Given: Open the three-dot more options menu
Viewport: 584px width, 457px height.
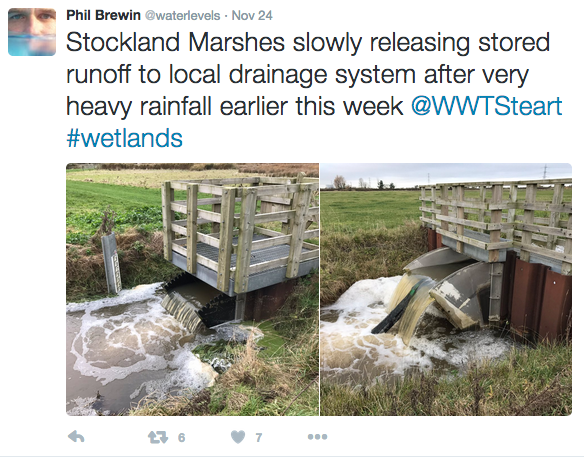Looking at the screenshot, I should coord(317,437).
